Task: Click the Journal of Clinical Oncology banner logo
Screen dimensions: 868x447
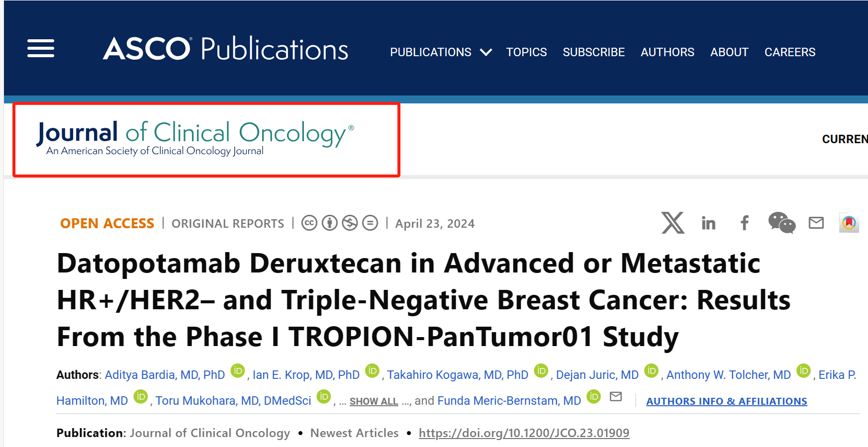Action: 195,138
